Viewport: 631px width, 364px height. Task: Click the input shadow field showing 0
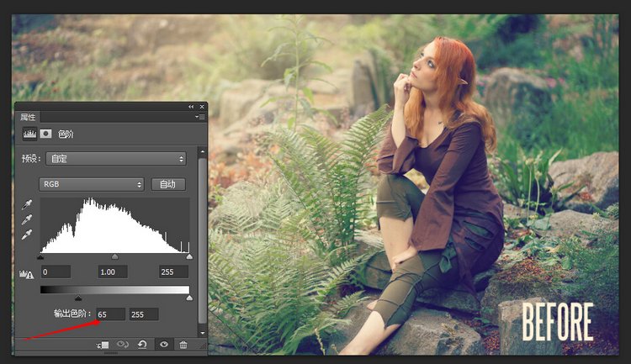(56, 272)
